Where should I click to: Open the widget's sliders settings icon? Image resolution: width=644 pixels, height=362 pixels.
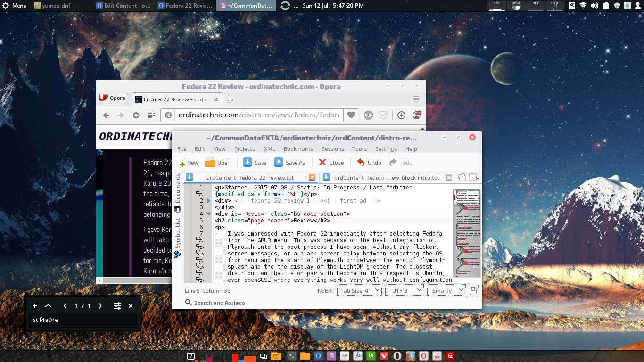click(x=117, y=306)
